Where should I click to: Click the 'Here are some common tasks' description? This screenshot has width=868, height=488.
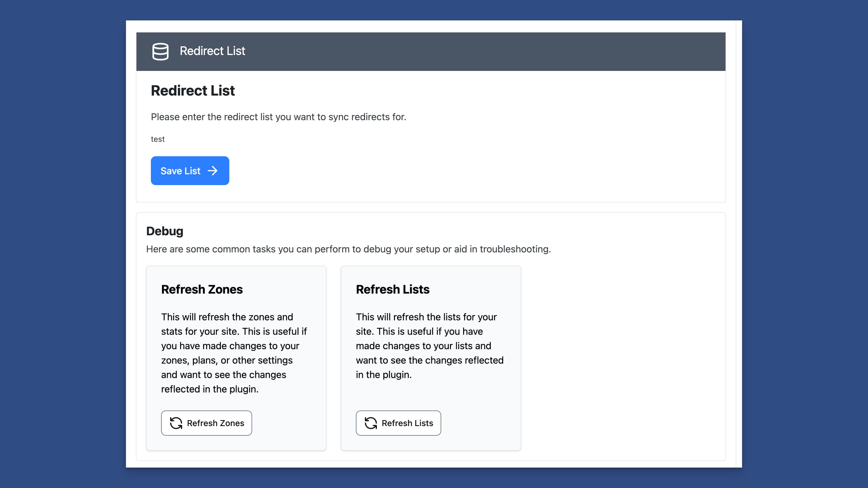(348, 249)
